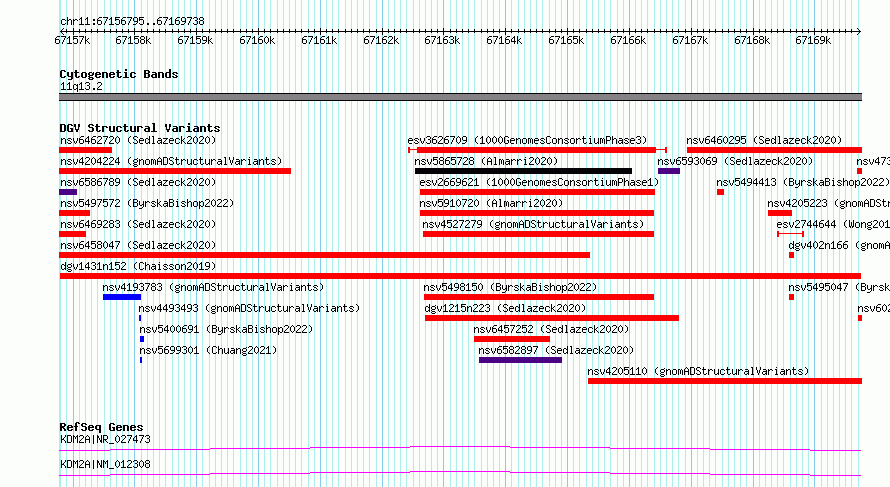Open the nsv5495047 variant label
The height and width of the screenshot is (487, 890).
pyautogui.click(x=839, y=287)
